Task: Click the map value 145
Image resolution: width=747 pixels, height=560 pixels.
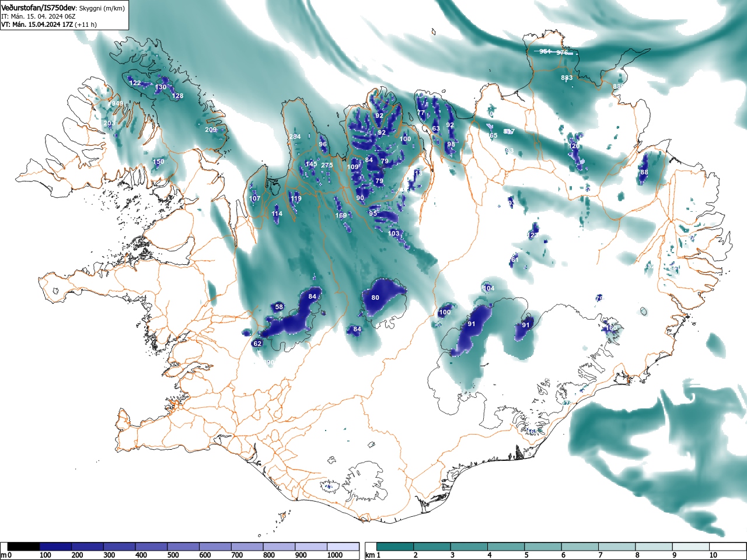Action: [x=311, y=164]
